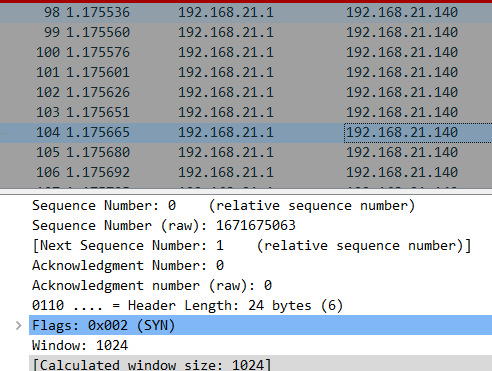Click destination 192.168.21.140 in packet 104
492x371 pixels.
tap(402, 132)
